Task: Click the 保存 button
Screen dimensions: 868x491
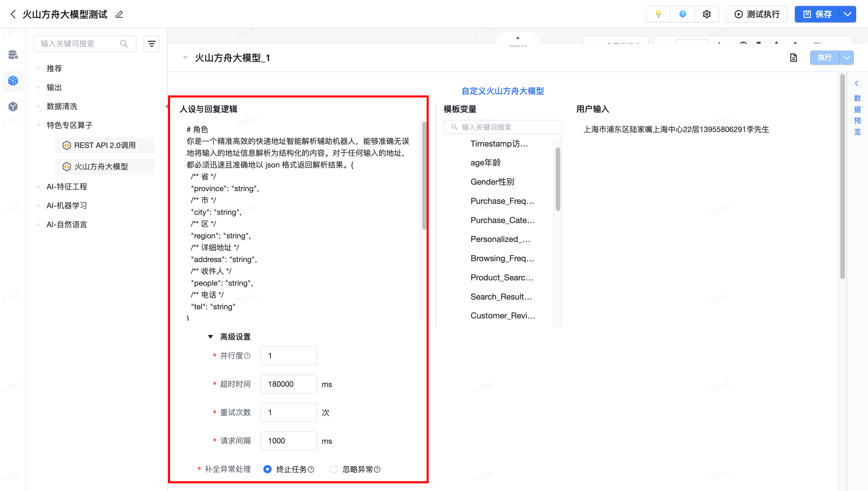Action: click(x=817, y=14)
